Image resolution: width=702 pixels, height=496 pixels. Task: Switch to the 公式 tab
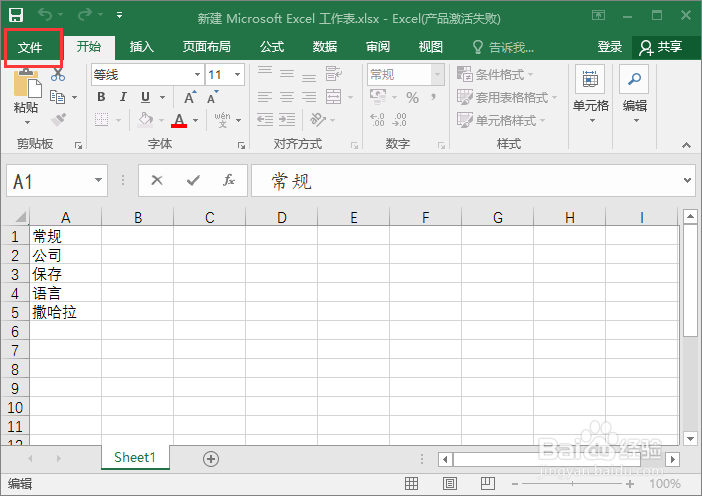coord(272,47)
